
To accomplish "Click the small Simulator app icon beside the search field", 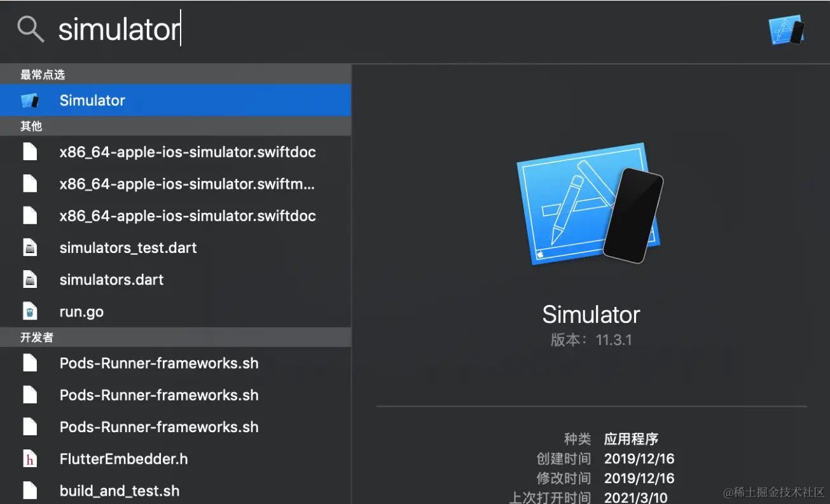I will tap(787, 30).
